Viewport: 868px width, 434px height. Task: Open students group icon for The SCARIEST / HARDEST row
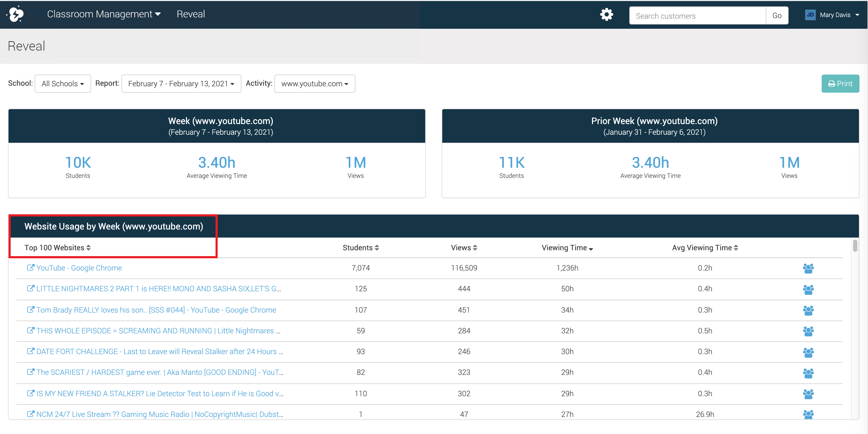coord(808,373)
